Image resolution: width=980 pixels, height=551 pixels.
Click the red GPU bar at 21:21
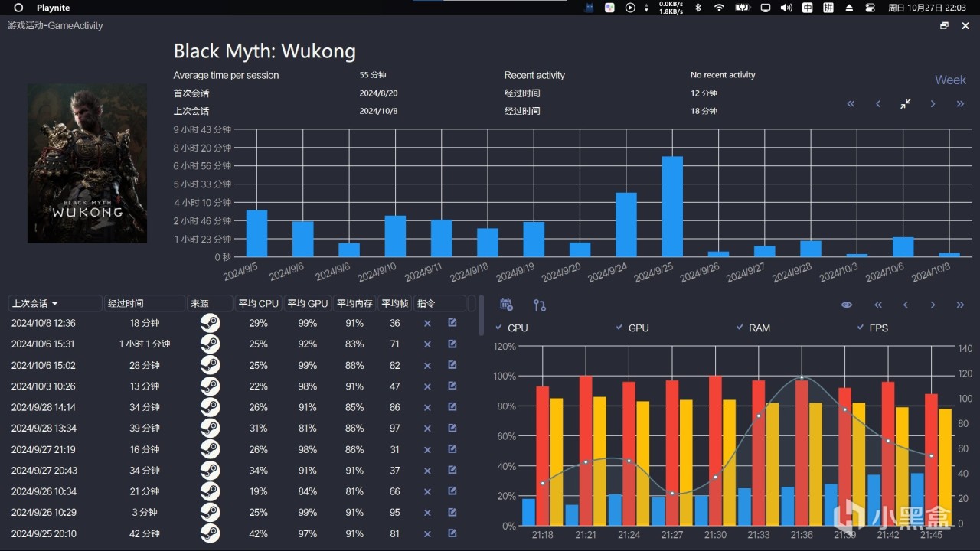[586, 451]
